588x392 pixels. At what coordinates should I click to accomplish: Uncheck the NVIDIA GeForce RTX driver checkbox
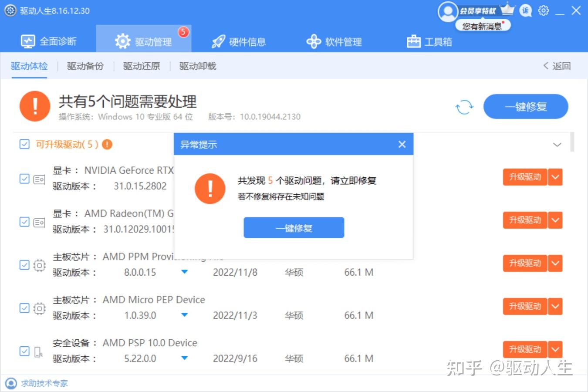point(24,179)
